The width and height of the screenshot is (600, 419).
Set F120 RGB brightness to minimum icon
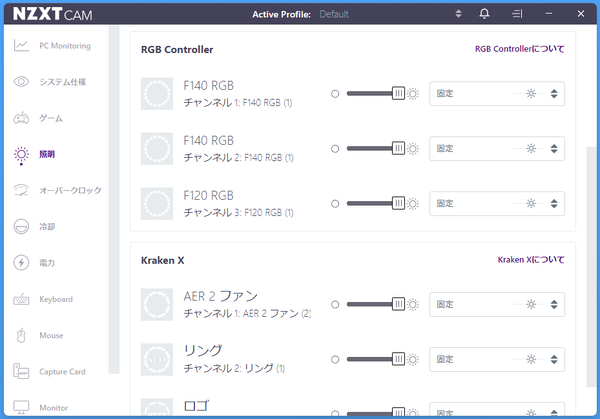click(335, 204)
